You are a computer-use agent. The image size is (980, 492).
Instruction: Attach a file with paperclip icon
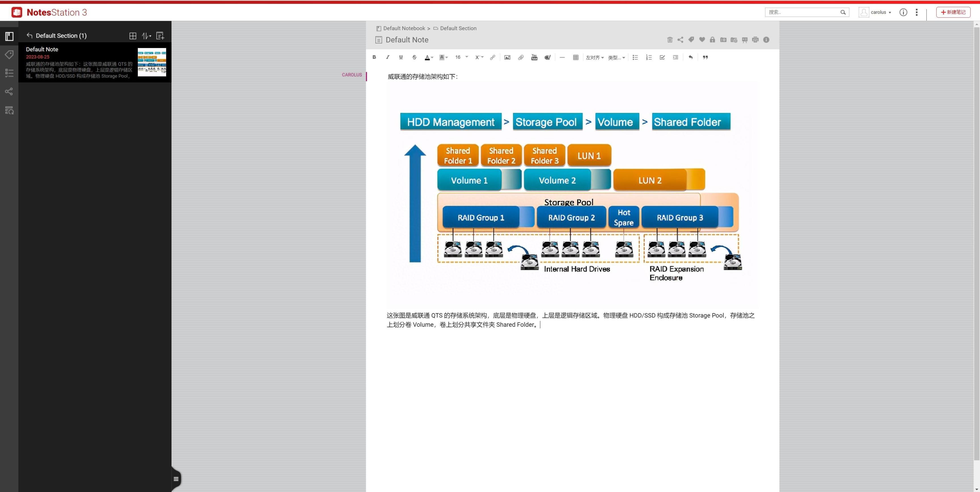pyautogui.click(x=521, y=58)
